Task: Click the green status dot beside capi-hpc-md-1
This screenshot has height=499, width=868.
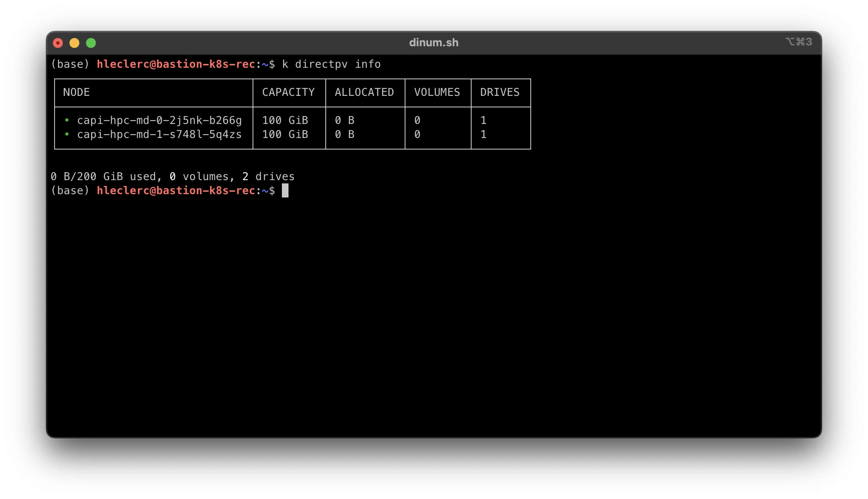Action: [67, 134]
